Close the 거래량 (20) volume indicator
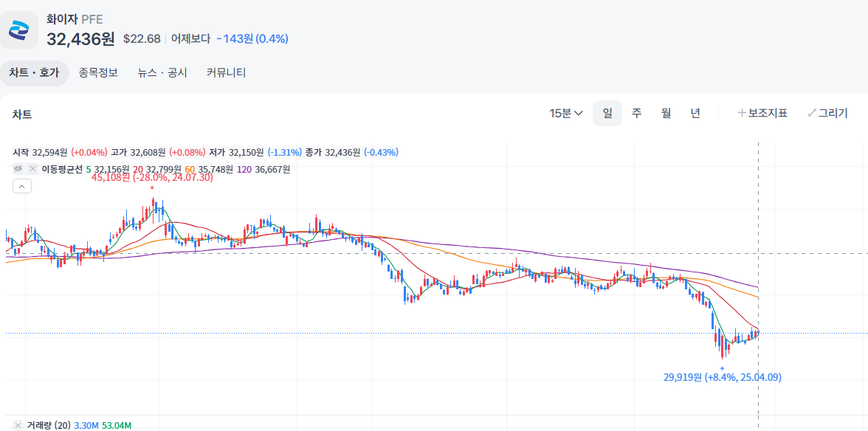 click(x=18, y=426)
